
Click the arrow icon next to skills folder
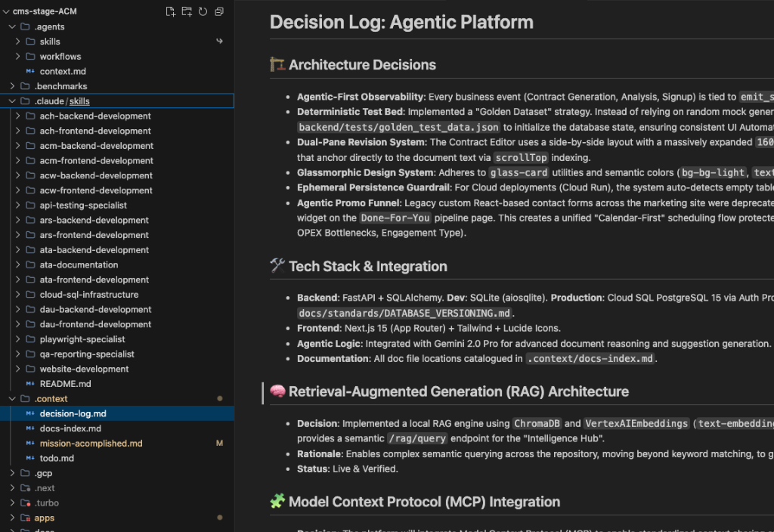coord(220,42)
